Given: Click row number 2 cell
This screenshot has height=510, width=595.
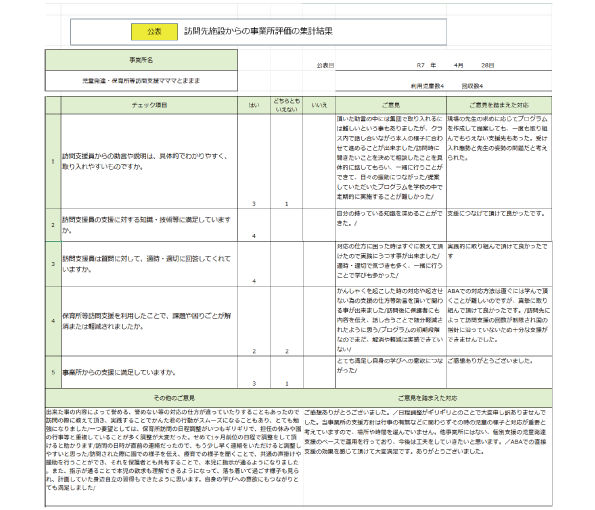Looking at the screenshot, I should [53, 225].
